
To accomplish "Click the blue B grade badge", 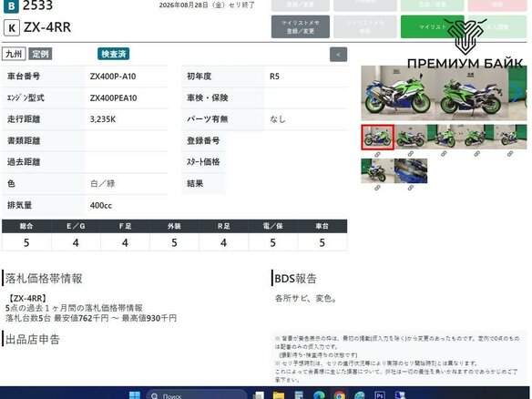I will 11,6.
